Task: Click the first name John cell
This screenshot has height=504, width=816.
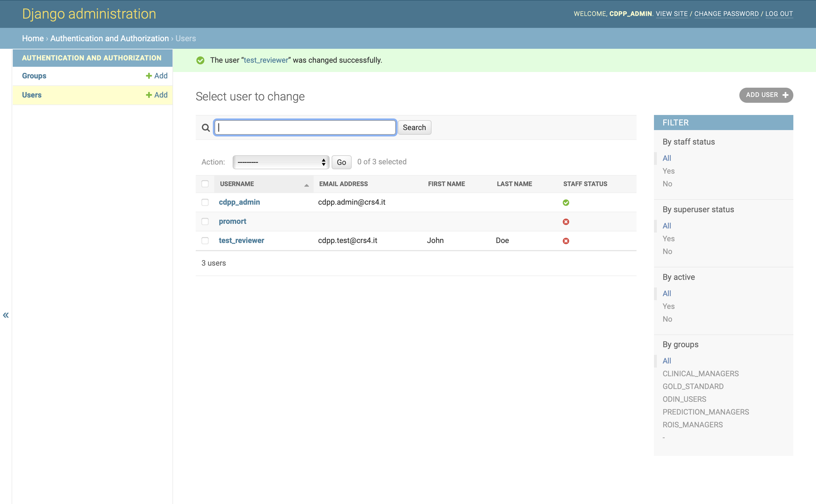Action: [435, 241]
